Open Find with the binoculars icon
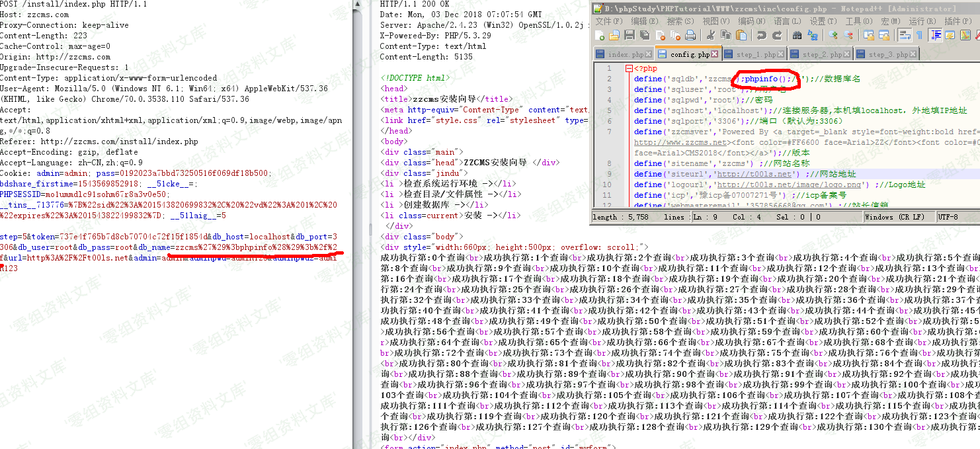 click(797, 35)
